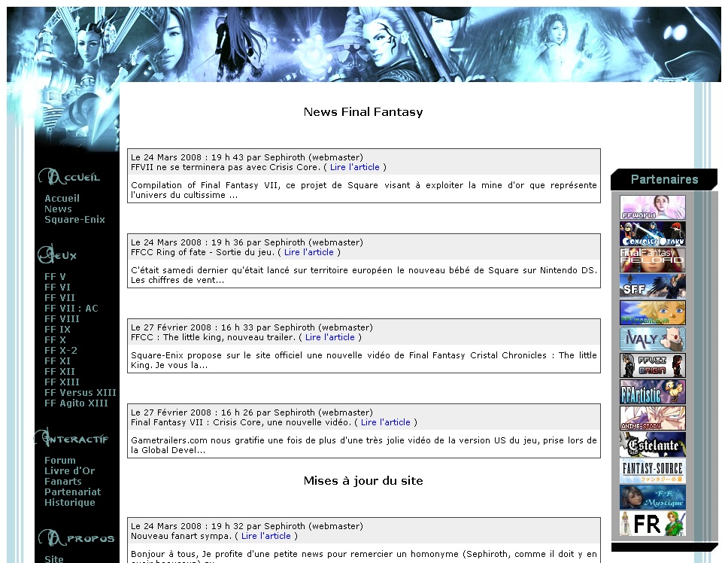The image size is (728, 563).
Task: Read the FFVII Crisis Core article via Lire l'article
Action: click(355, 167)
